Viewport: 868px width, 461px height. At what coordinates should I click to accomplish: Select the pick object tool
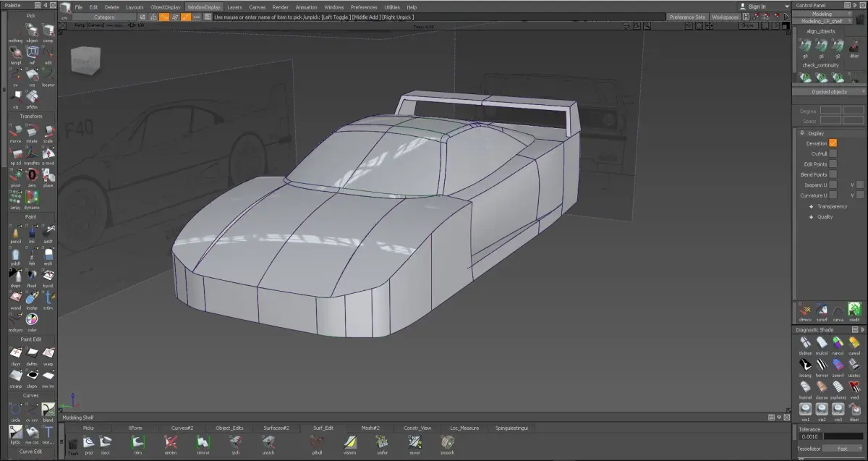point(32,32)
